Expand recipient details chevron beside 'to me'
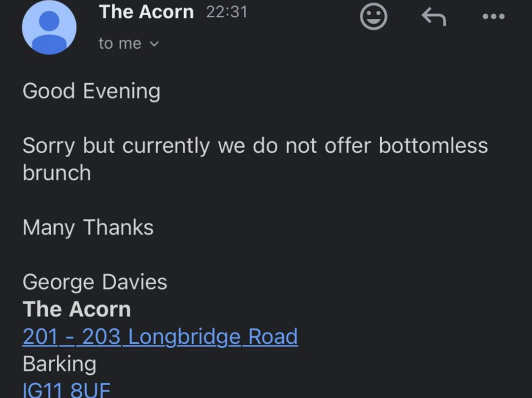The height and width of the screenshot is (398, 532). point(154,44)
